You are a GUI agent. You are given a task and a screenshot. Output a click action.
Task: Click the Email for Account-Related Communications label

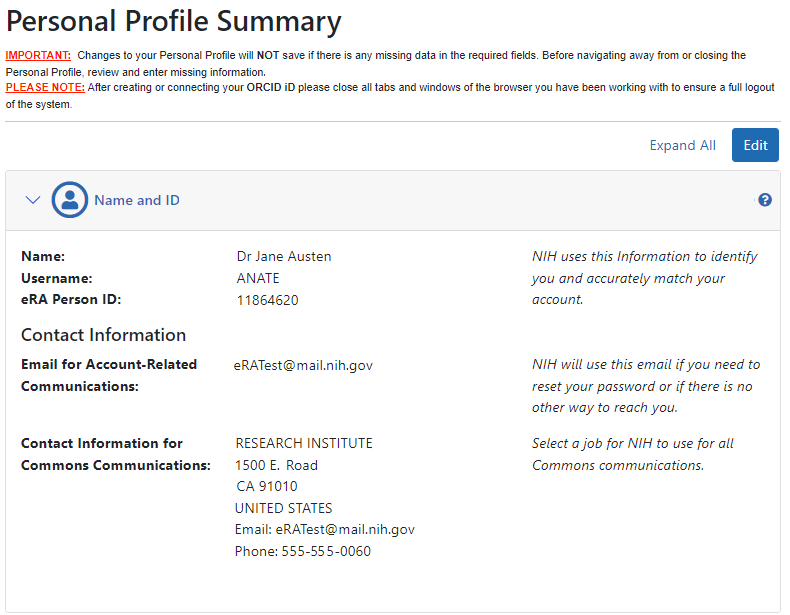point(109,375)
